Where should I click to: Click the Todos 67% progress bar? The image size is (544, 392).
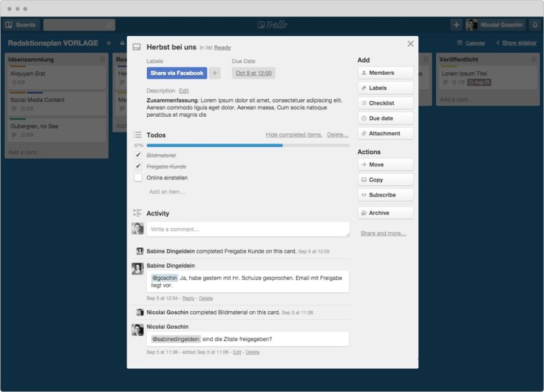248,145
